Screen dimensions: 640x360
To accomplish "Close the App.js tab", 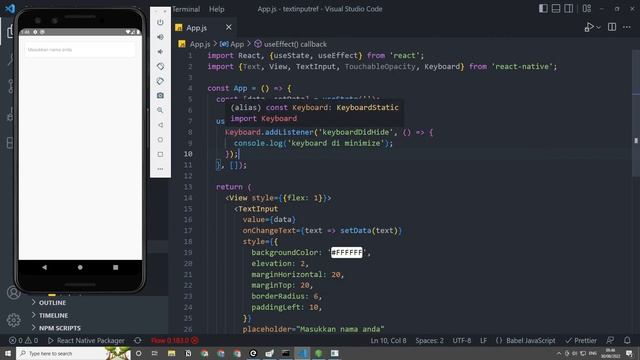I will pos(229,27).
